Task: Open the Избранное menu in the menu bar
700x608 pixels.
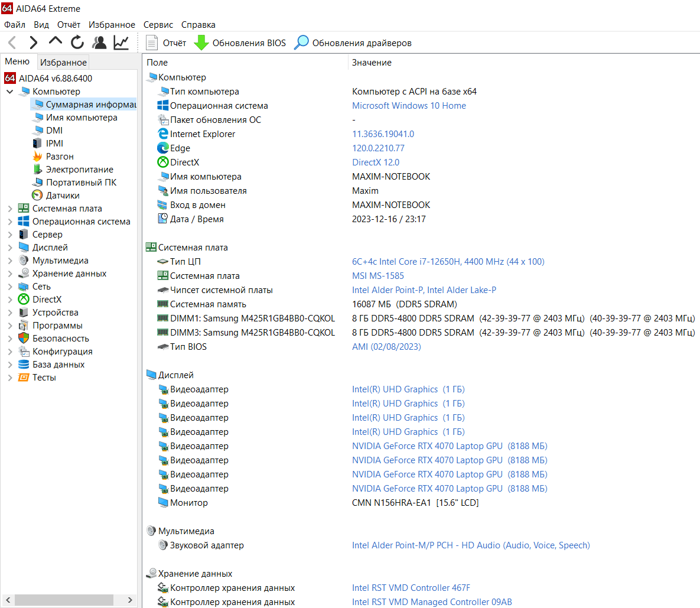Action: tap(112, 25)
